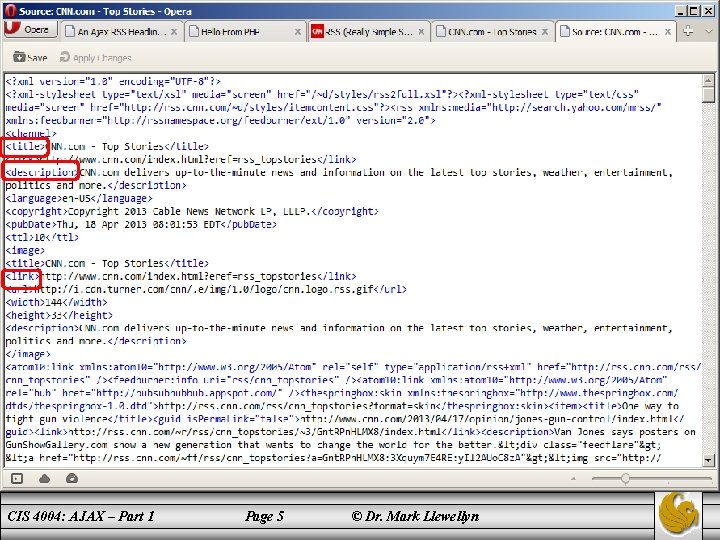Click the Opera logo in the title bar

tap(10, 11)
